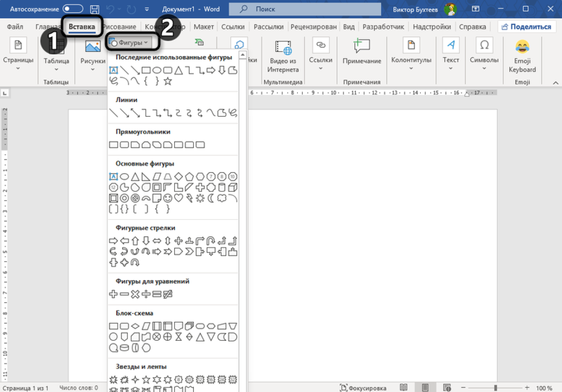Switch to the Вставка tab
Viewport: 562px width, 392px height.
(82, 27)
